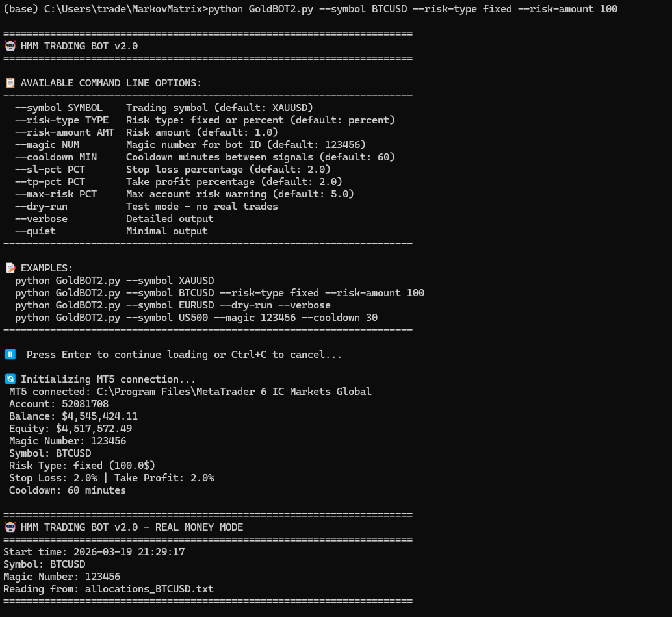This screenshot has width=672, height=617.
Task: Click the pause icon before Press Enter
Action: click(10, 355)
